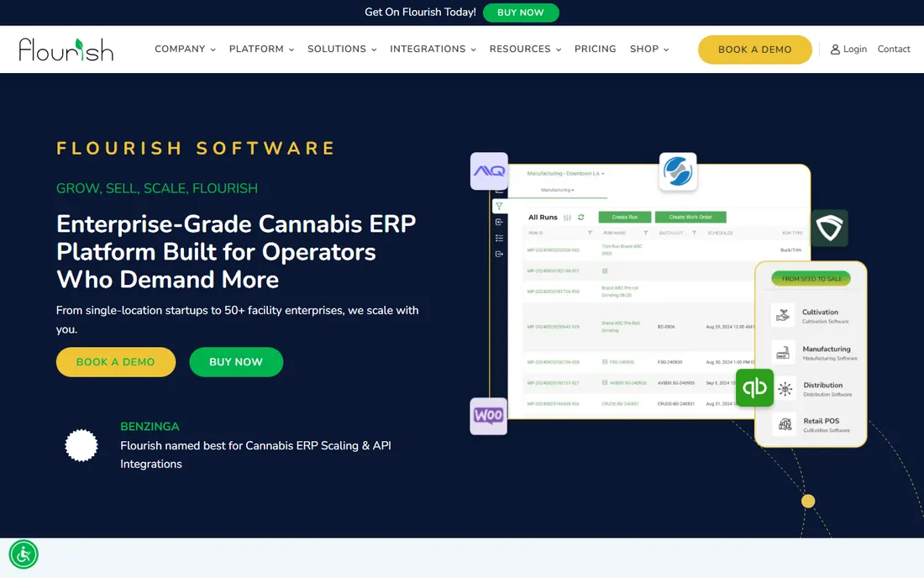Viewport: 924px width, 578px height.
Task: Expand the Company menu
Action: point(185,49)
